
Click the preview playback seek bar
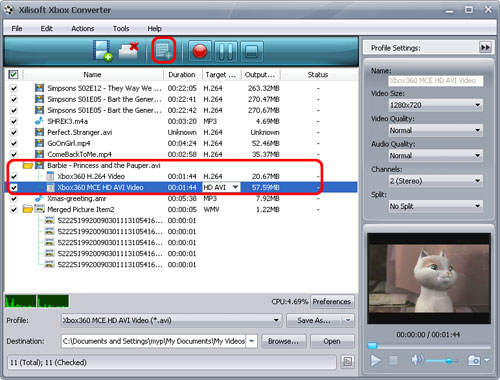(429, 346)
